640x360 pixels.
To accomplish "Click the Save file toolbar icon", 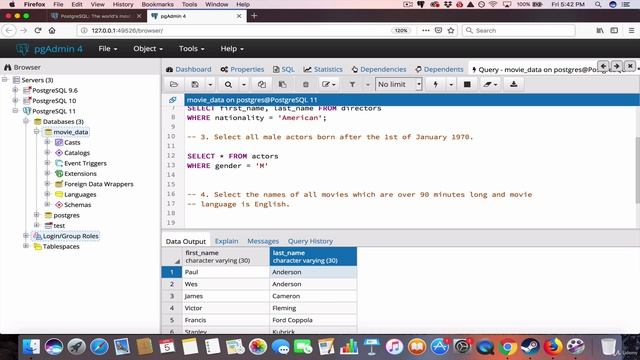I will [195, 84].
